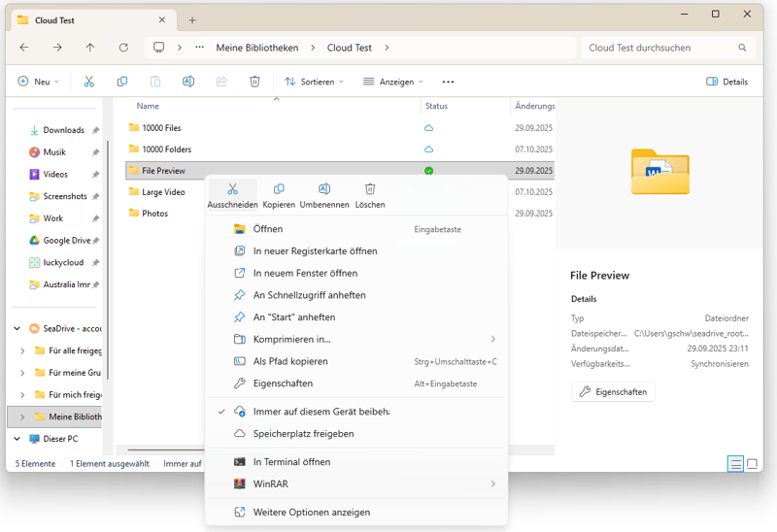
Task: Open the Anzeigen dropdown
Action: (x=393, y=82)
